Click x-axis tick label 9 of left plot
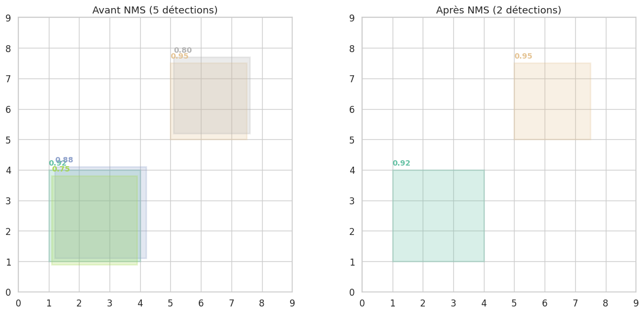Screen dimensions: 644x314 point(292,303)
